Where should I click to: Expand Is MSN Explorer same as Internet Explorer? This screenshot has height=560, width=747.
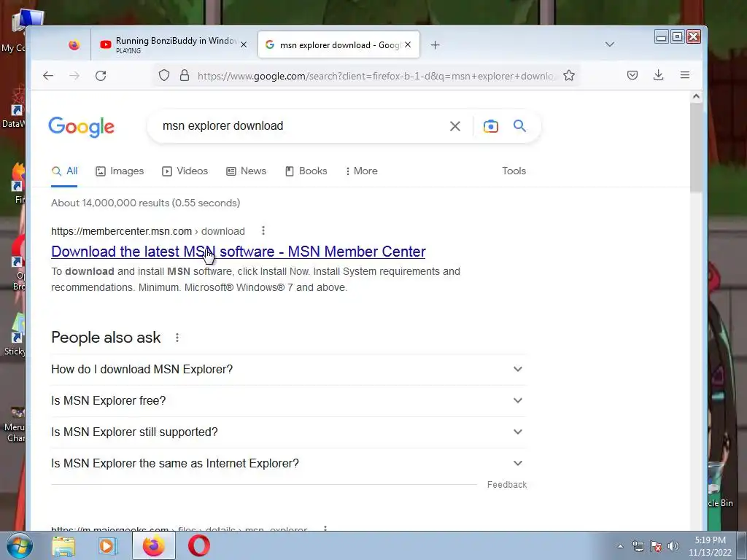click(287, 463)
